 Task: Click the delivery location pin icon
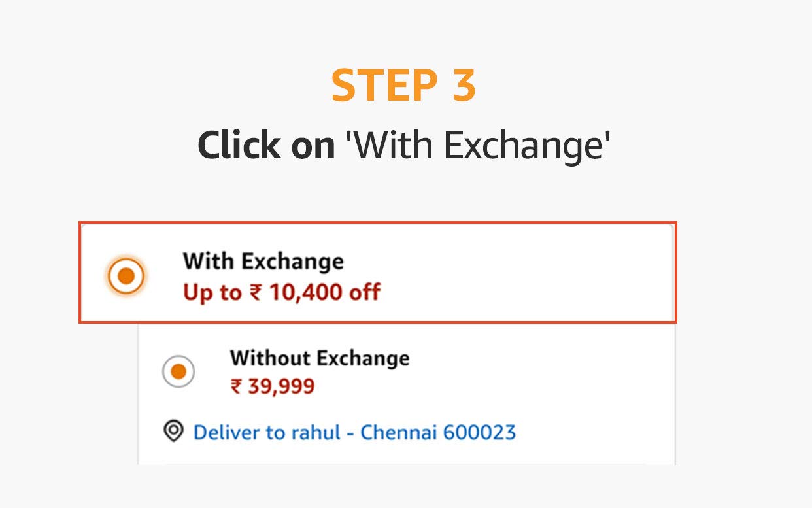point(173,432)
